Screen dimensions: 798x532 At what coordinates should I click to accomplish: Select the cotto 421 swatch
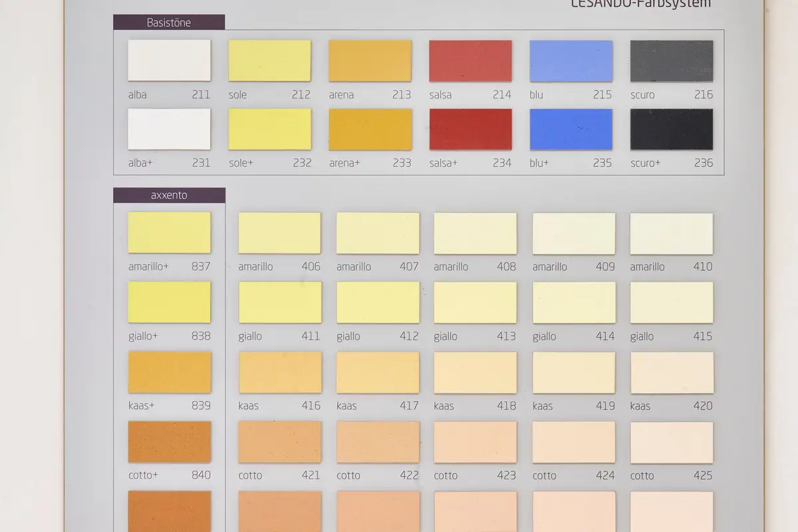[x=280, y=442]
